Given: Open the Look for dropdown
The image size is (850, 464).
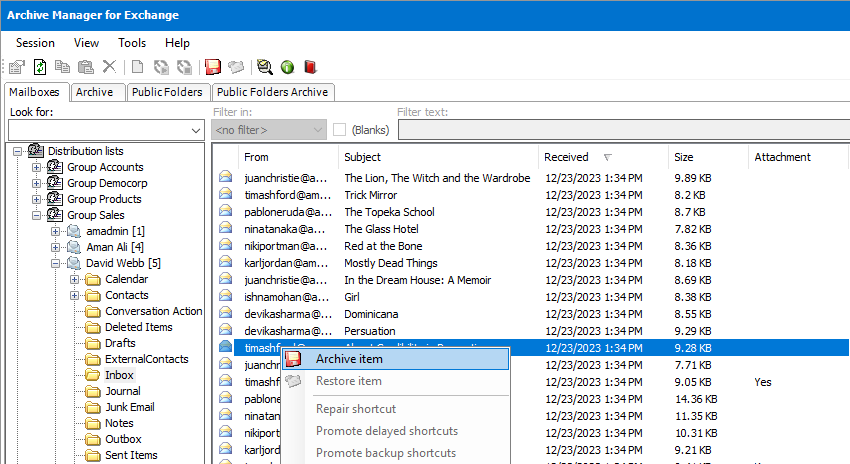Looking at the screenshot, I should (x=195, y=130).
